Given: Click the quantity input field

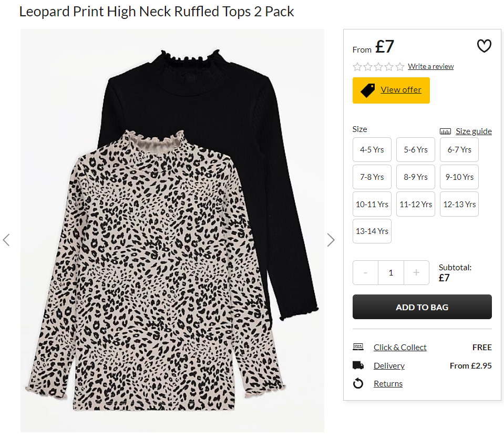Looking at the screenshot, I should 390,272.
